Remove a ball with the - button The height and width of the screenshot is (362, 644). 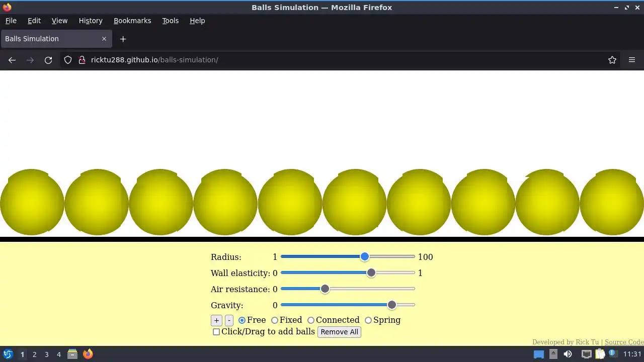tap(229, 320)
